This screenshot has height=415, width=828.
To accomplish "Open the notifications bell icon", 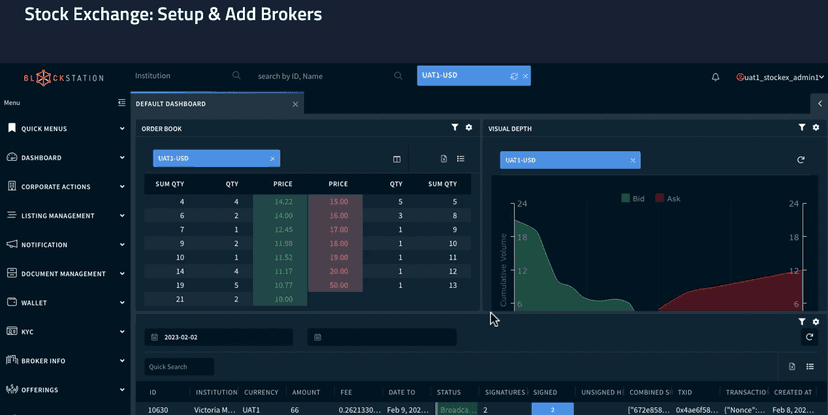I will (715, 77).
